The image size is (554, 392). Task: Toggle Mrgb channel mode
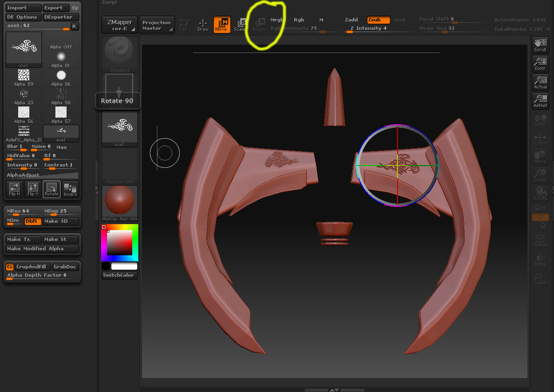[277, 20]
